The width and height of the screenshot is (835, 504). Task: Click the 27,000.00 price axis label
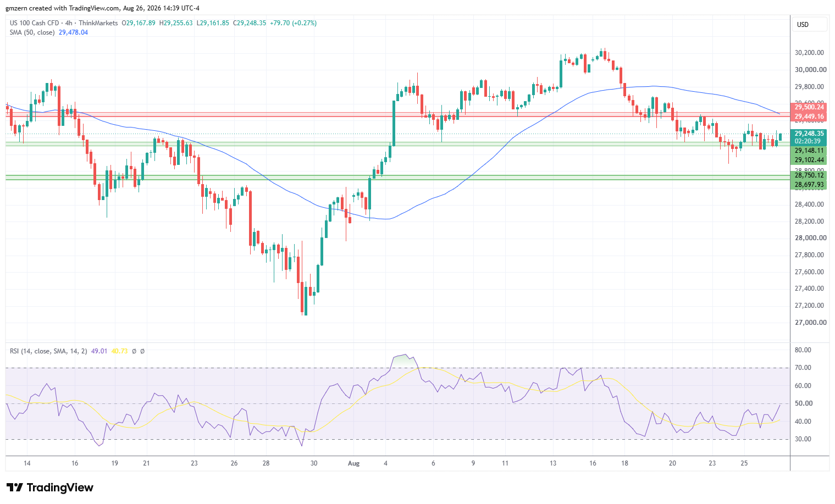(810, 323)
